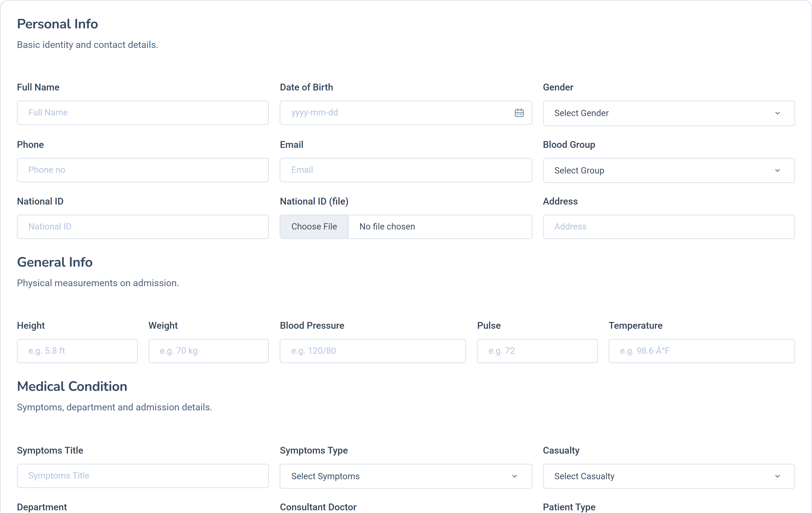Click the Email label
The height and width of the screenshot is (513, 812).
(x=291, y=145)
